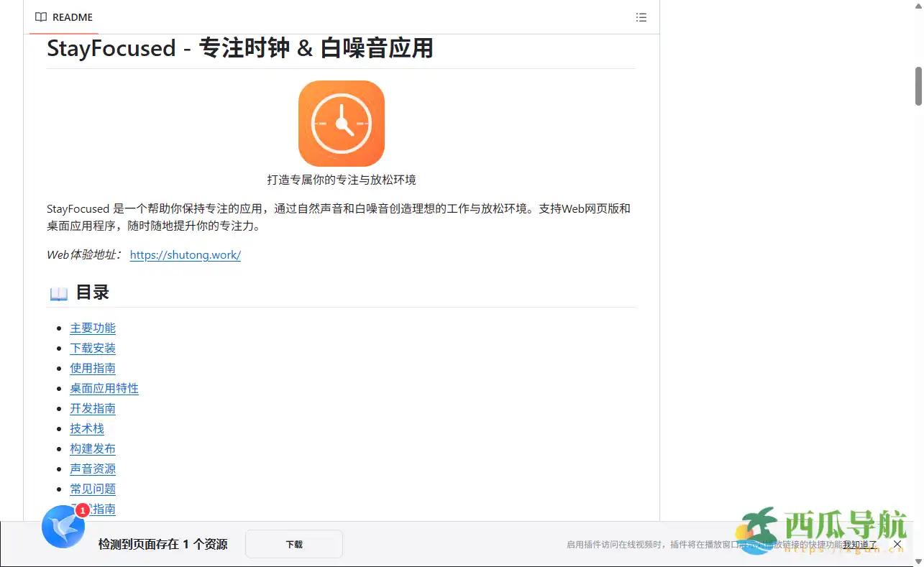The height and width of the screenshot is (567, 924).
Task: Click the Thunder download manager floating icon
Action: (x=63, y=527)
